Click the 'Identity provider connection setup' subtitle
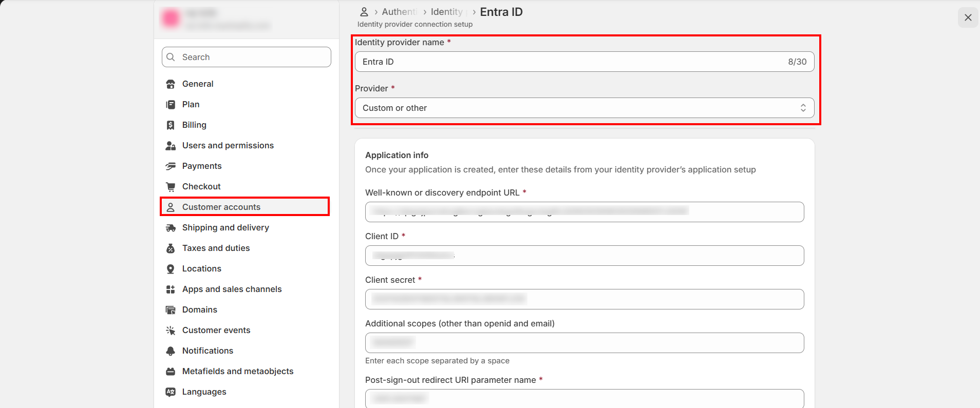980x408 pixels. [415, 24]
